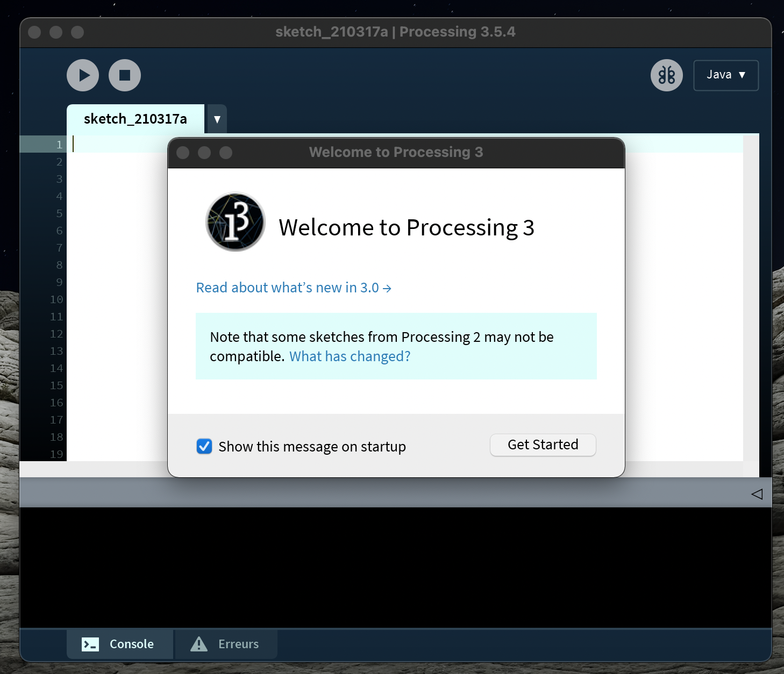Image resolution: width=784 pixels, height=674 pixels.
Task: Click line number 10 in the gutter
Action: pos(56,299)
